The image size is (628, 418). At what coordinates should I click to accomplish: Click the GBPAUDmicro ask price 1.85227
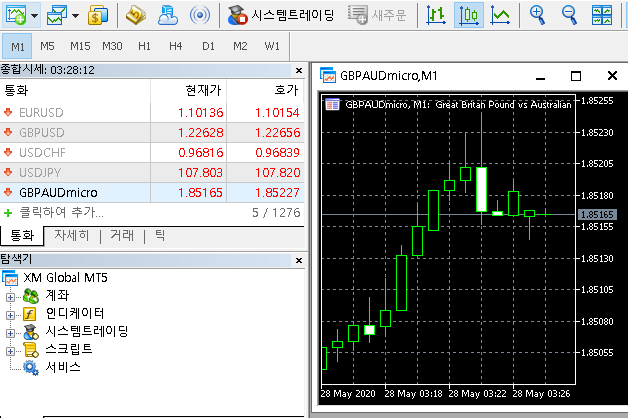(x=277, y=193)
